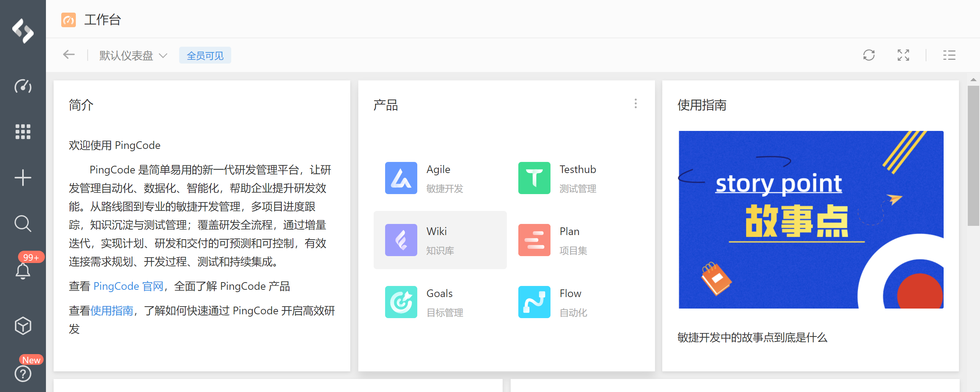980x392 pixels.
Task: Open the 使用指南 link in the intro
Action: tap(112, 311)
